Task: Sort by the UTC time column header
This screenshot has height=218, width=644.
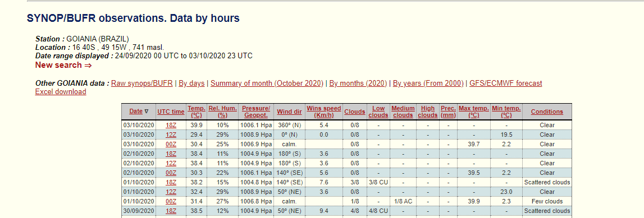Action: click(171, 112)
